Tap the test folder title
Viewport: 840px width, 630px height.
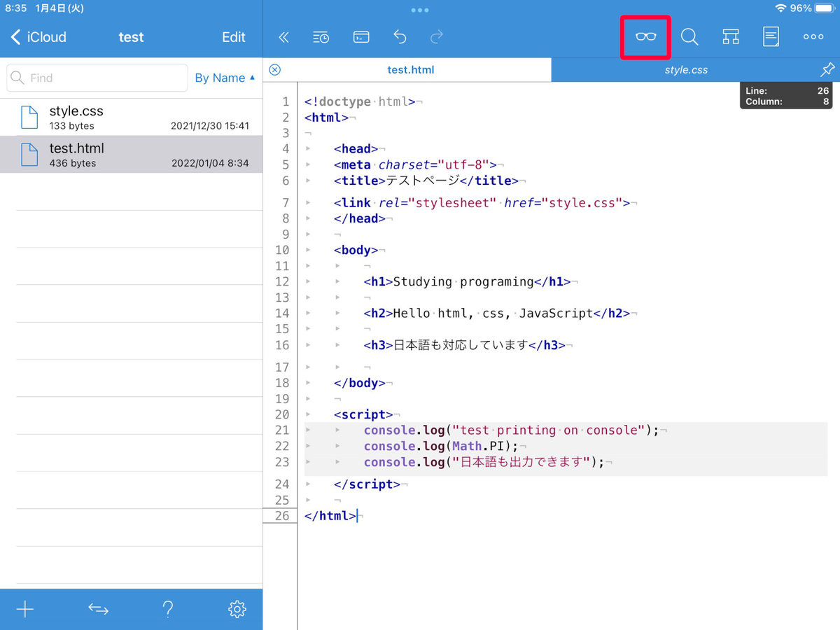131,37
